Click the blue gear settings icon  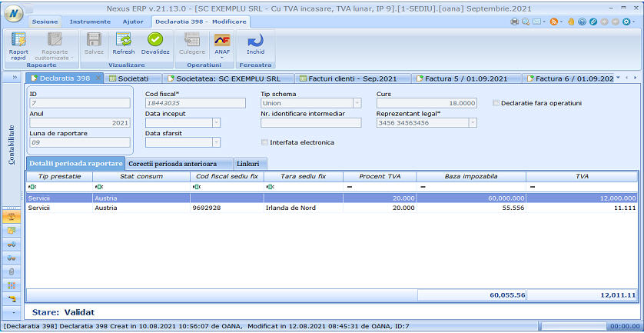(x=626, y=22)
